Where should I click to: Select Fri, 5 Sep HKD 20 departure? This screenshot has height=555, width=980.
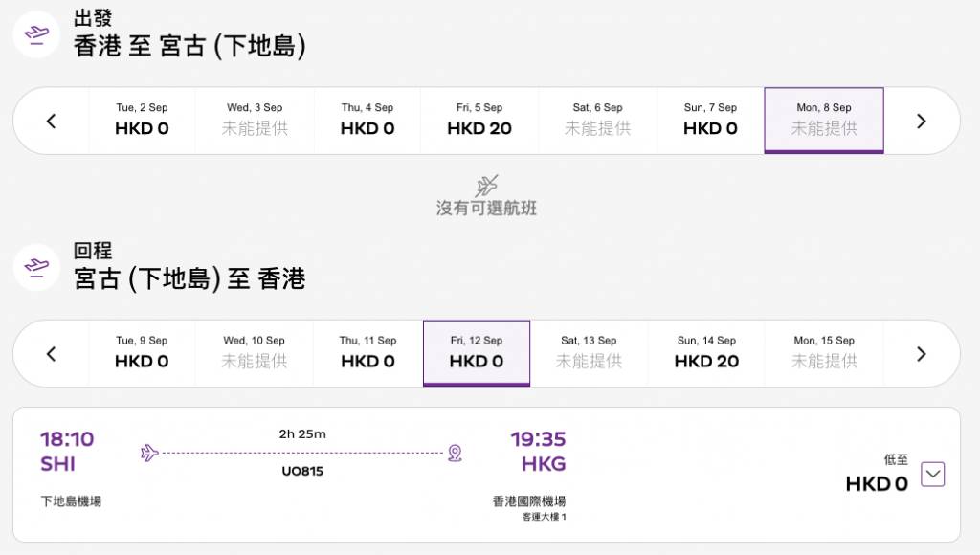(x=479, y=121)
